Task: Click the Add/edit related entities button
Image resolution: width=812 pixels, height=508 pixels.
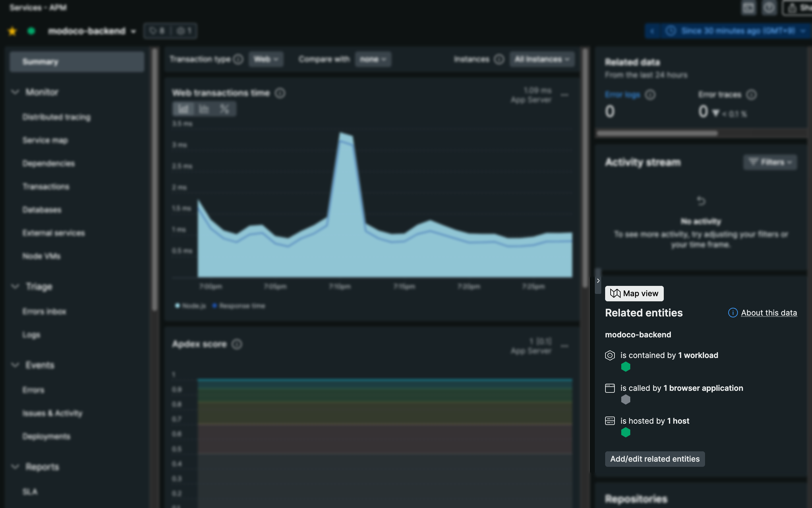Action: [x=655, y=459]
